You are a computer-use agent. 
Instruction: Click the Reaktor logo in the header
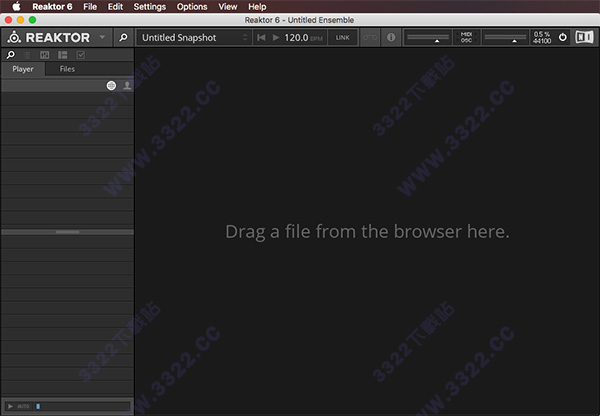pos(49,38)
